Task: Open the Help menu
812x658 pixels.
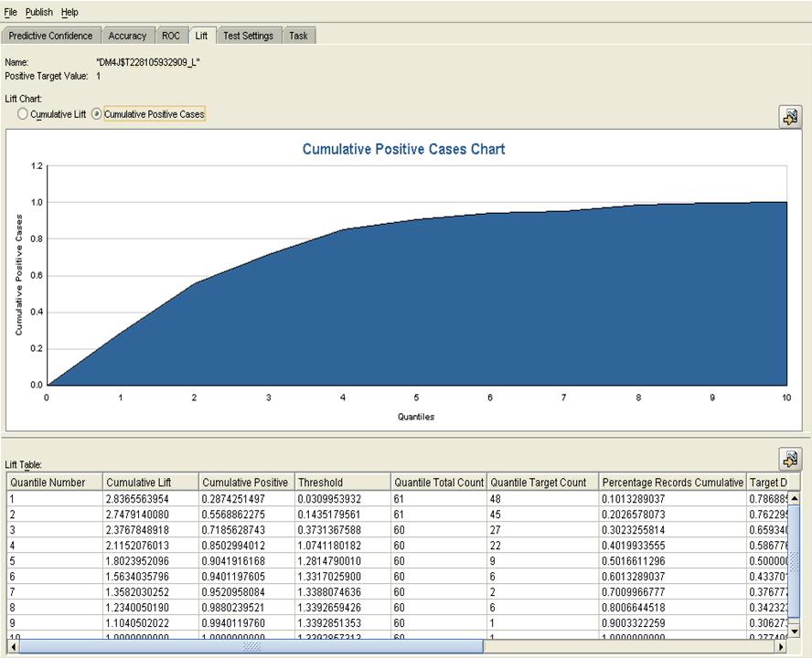Action: point(69,12)
